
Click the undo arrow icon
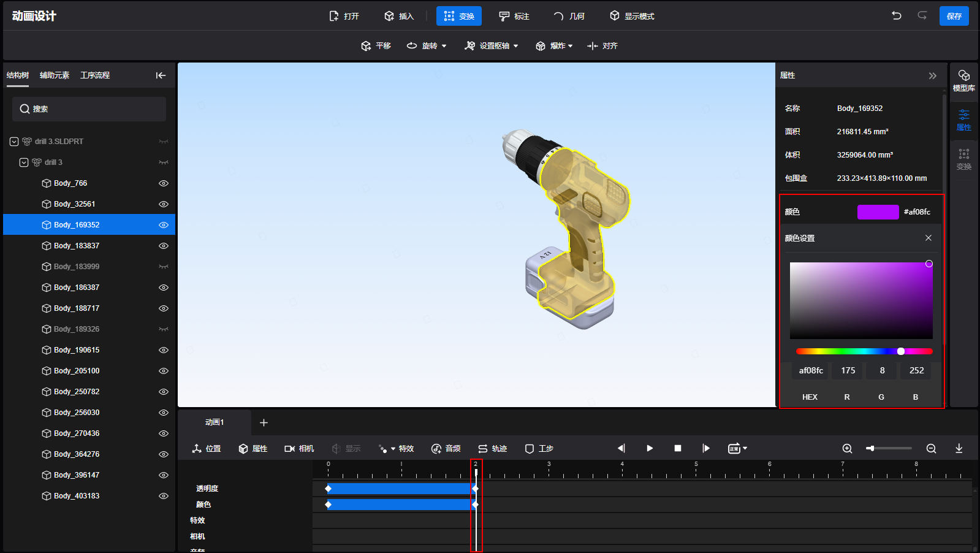897,16
